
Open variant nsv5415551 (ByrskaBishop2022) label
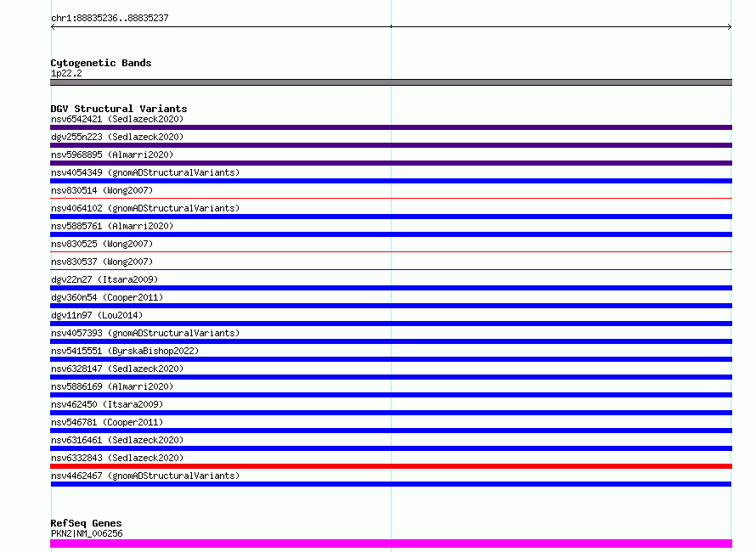pos(125,351)
